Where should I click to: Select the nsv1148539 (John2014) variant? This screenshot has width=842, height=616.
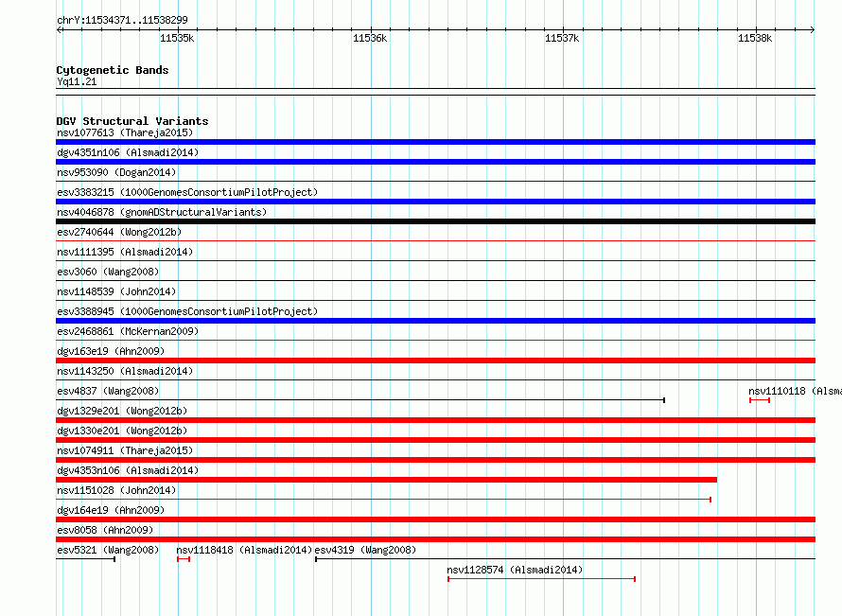(x=116, y=291)
